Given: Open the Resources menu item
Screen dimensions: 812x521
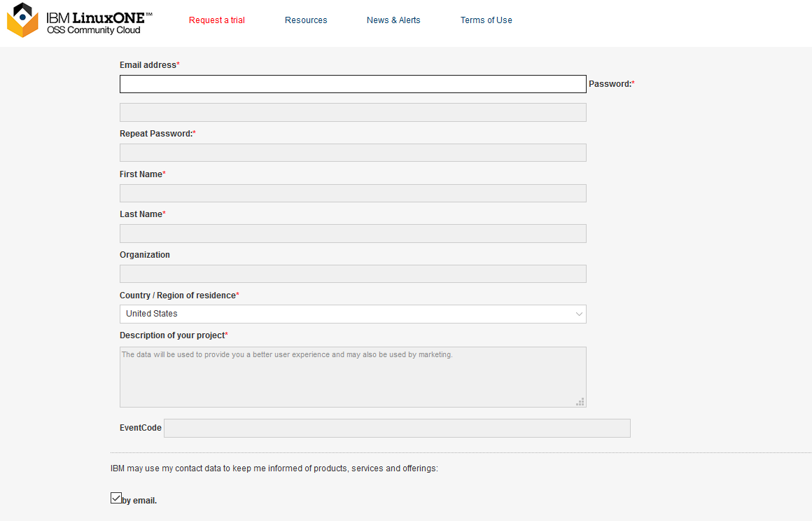Looking at the screenshot, I should click(x=305, y=20).
